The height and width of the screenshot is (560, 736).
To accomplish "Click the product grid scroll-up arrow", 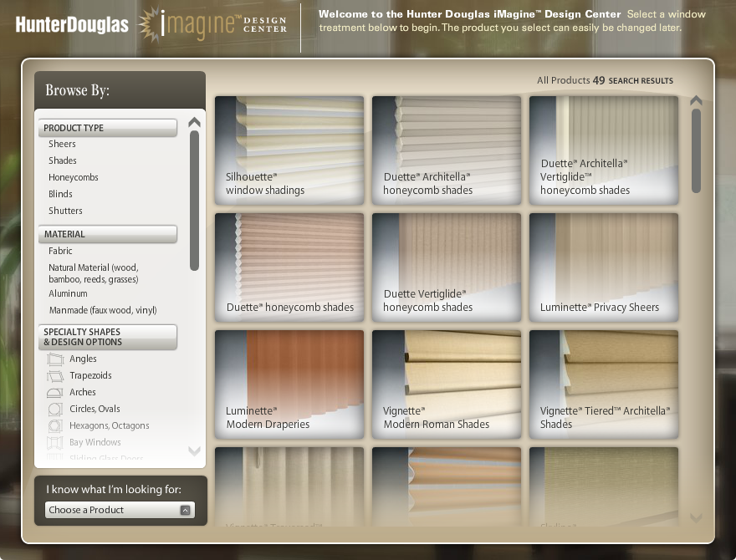I will click(x=696, y=100).
